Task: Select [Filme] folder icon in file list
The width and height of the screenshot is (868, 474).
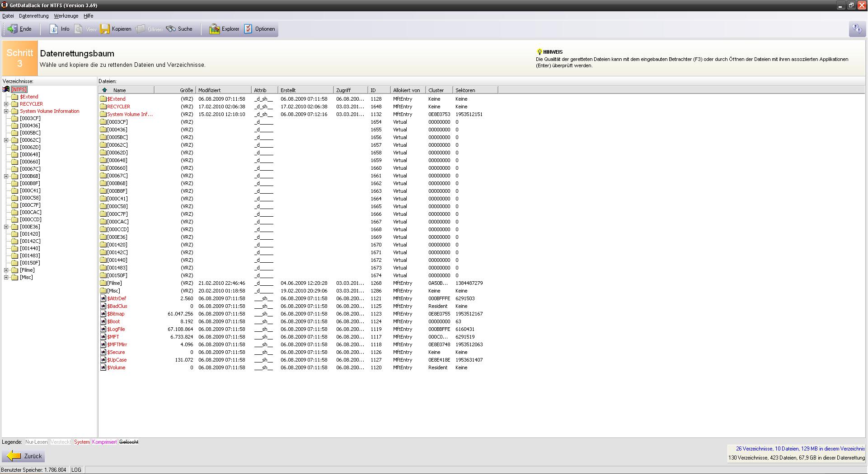Action: point(103,283)
